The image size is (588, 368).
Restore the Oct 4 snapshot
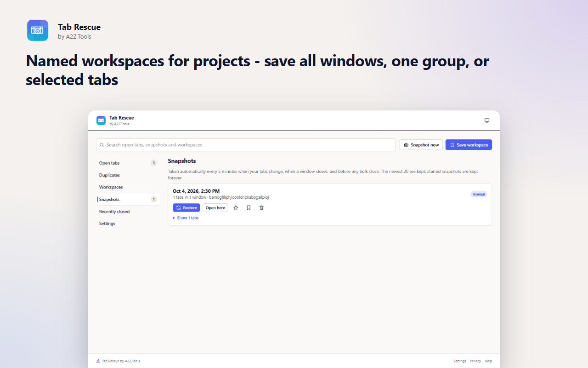click(x=187, y=208)
